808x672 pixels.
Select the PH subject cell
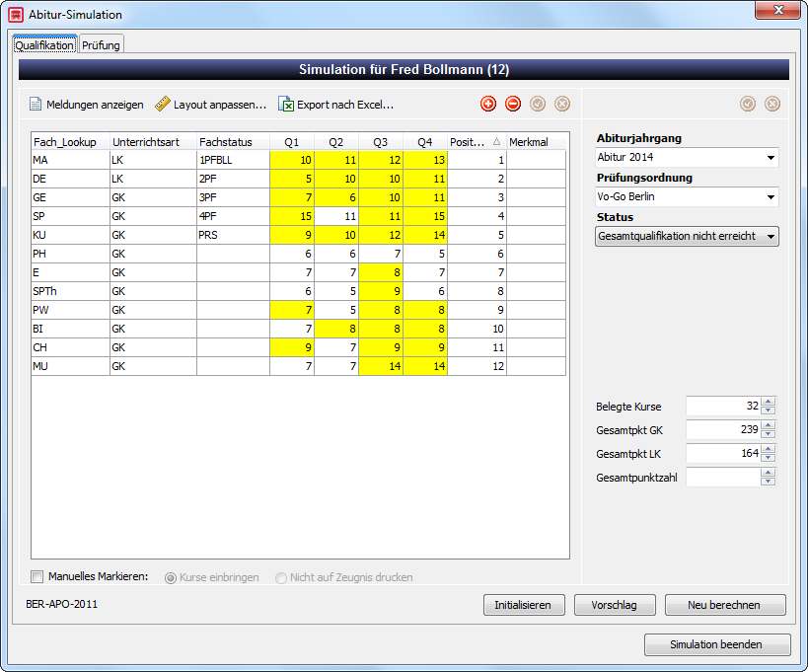pyautogui.click(x=70, y=254)
